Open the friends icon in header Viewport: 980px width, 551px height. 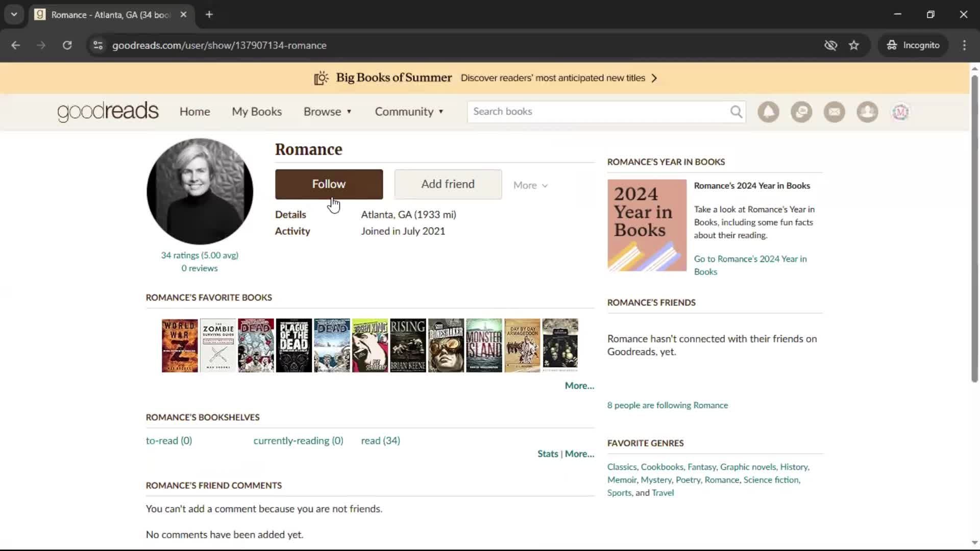click(867, 112)
